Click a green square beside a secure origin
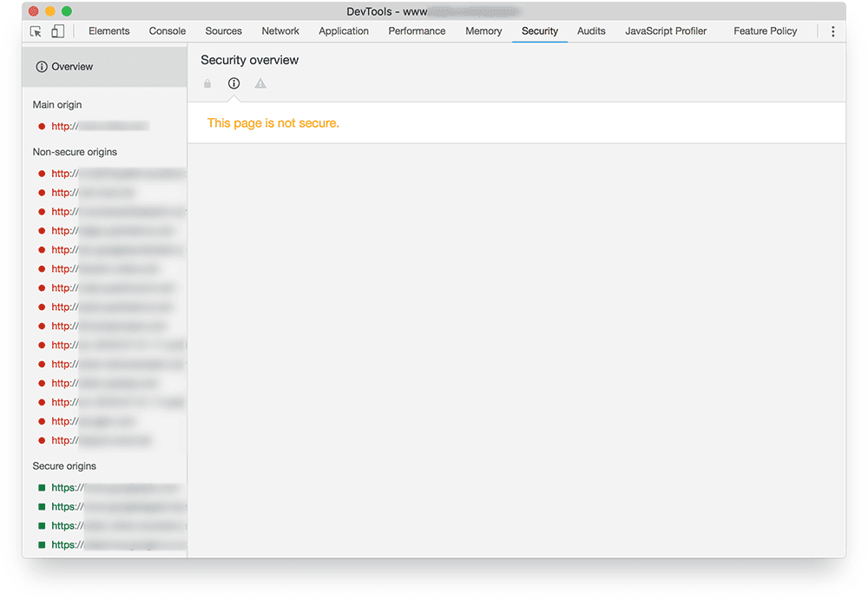868x600 pixels. pyautogui.click(x=40, y=487)
